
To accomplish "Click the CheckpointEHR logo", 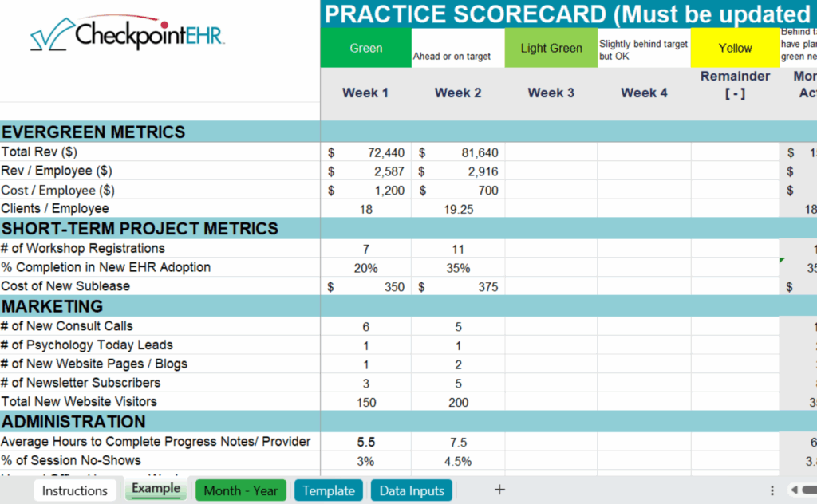I will 128,36.
